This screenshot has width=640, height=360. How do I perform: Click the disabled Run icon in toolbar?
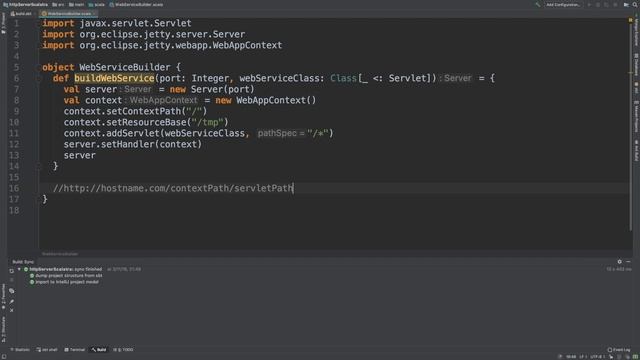(x=589, y=4)
